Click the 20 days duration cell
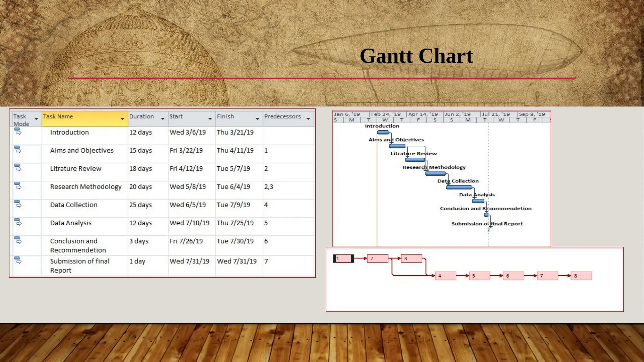 point(148,190)
